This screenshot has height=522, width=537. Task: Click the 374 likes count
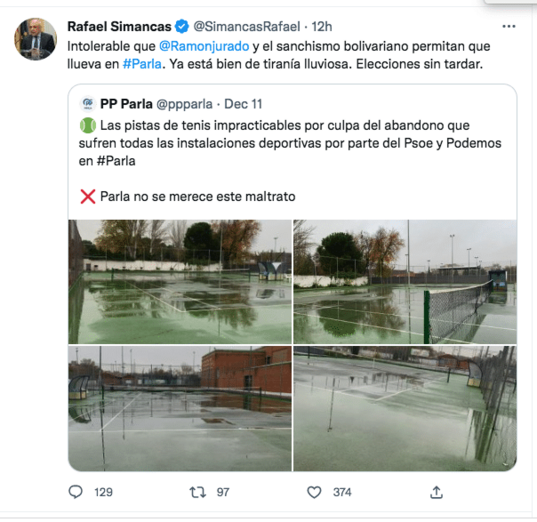coord(342,492)
